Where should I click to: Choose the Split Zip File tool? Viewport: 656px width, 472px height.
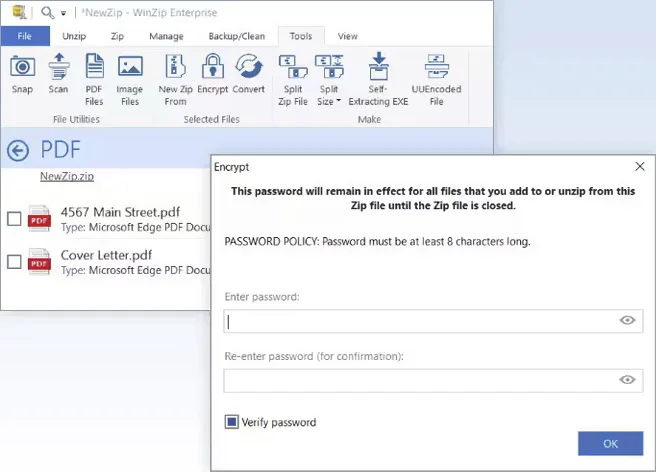click(293, 80)
